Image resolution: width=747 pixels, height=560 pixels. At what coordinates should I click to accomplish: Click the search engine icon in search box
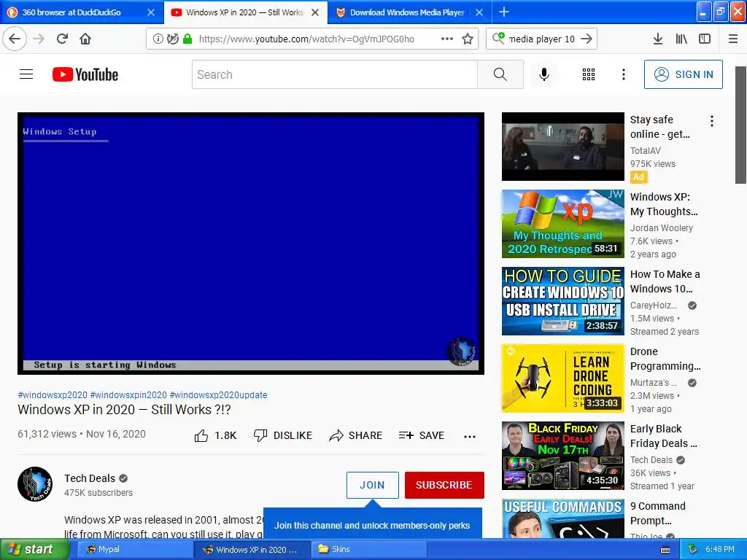click(x=498, y=38)
